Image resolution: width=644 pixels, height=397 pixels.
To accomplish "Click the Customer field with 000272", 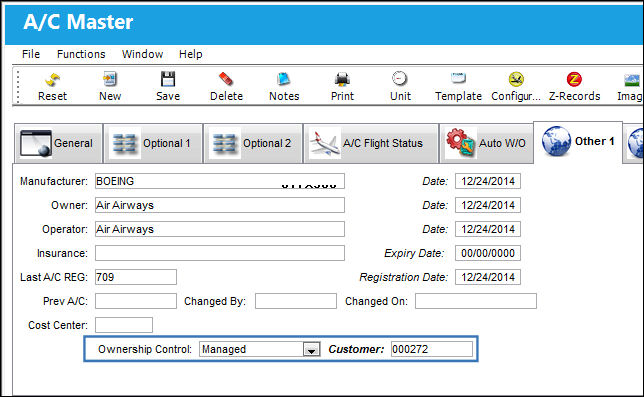I will pos(432,349).
